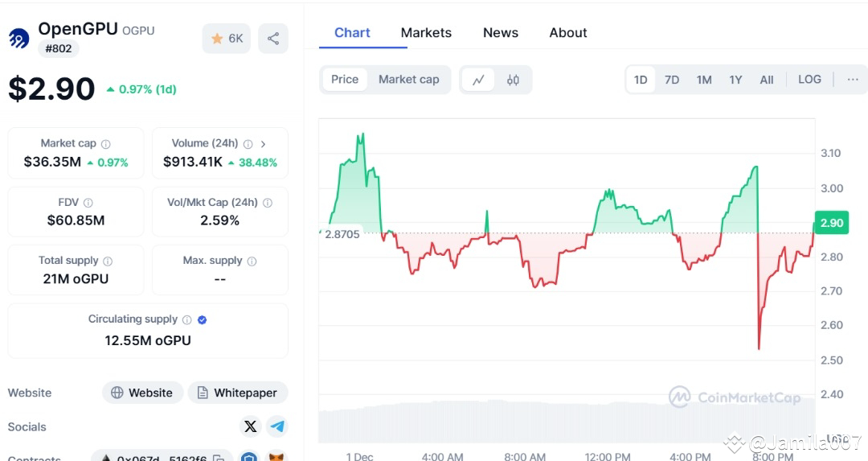The height and width of the screenshot is (461, 868).
Task: Click the 2.50 price axis label
Action: 832,360
